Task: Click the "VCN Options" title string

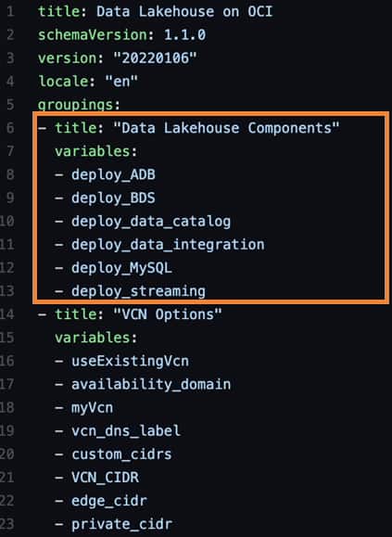Action: click(x=168, y=314)
